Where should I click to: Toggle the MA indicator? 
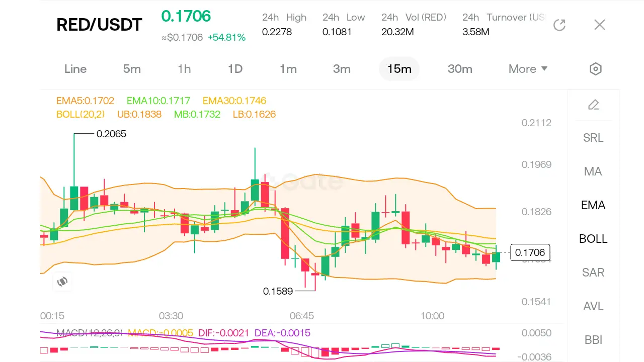tap(593, 171)
